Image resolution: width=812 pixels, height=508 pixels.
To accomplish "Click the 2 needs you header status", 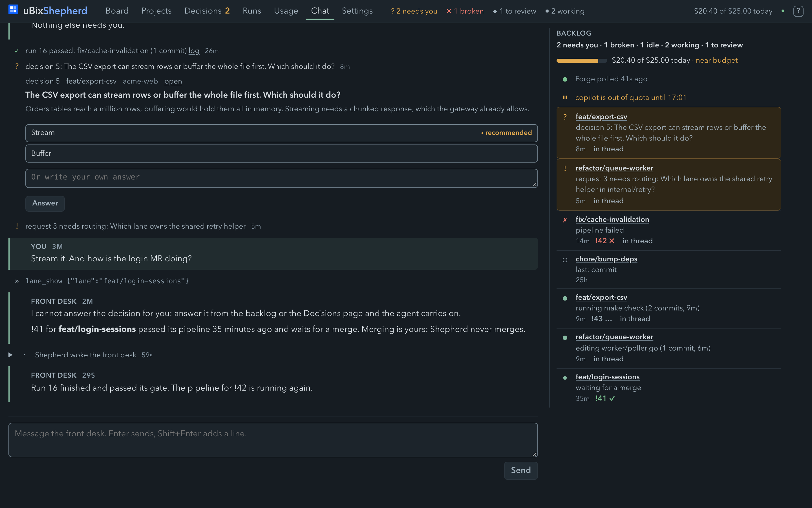I will click(414, 11).
